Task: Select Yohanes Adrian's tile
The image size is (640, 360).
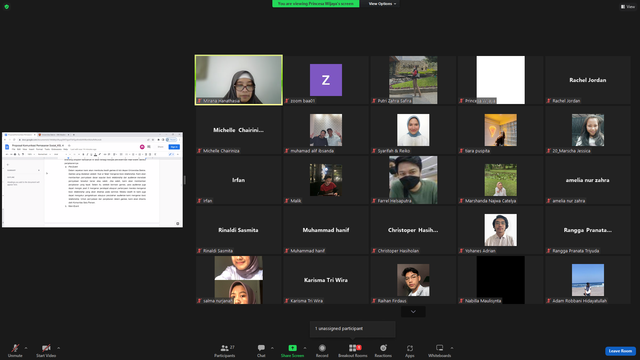Action: [x=500, y=230]
